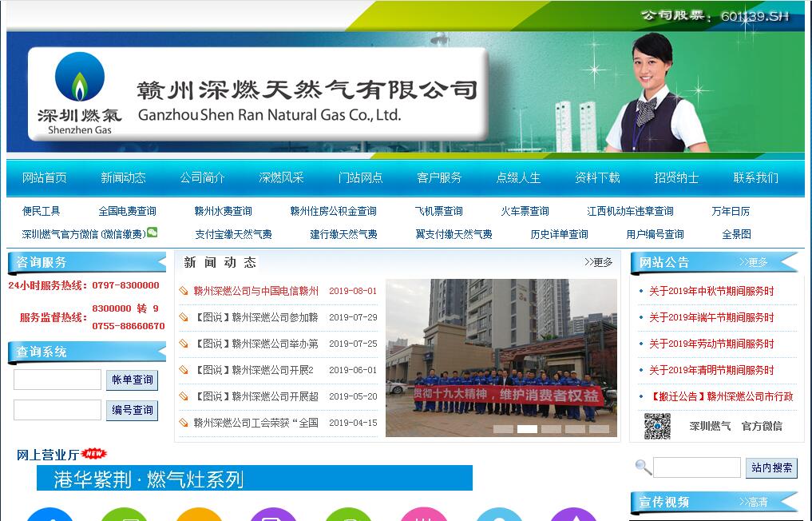Open the 关于2019年中秋节期间服务时 notice
Screen dimensions: 812x521
(711, 291)
